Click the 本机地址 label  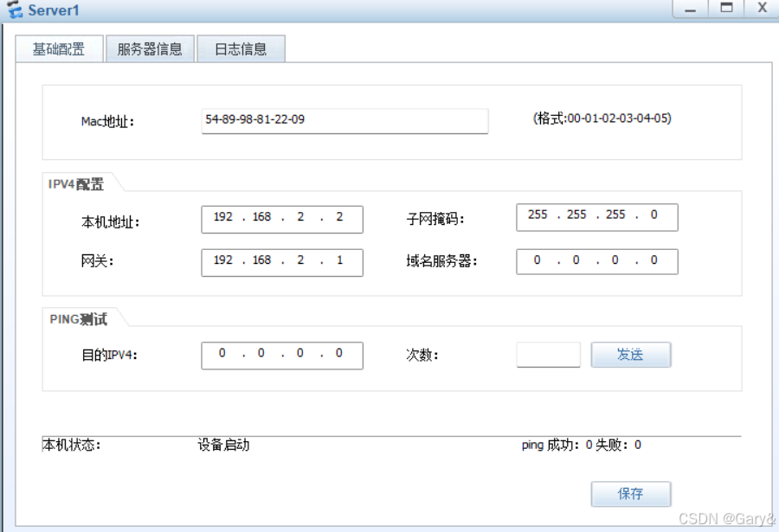click(x=110, y=221)
